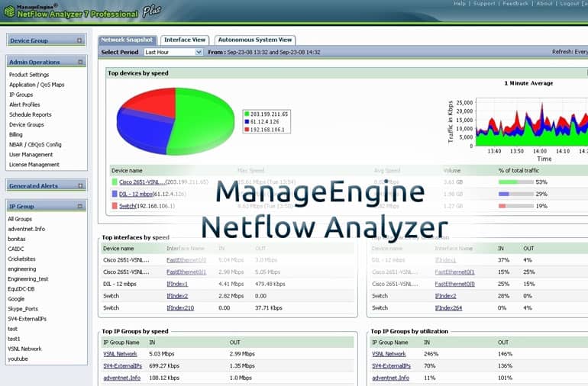Select Google IP group
The image size is (588, 386).
[16, 299]
